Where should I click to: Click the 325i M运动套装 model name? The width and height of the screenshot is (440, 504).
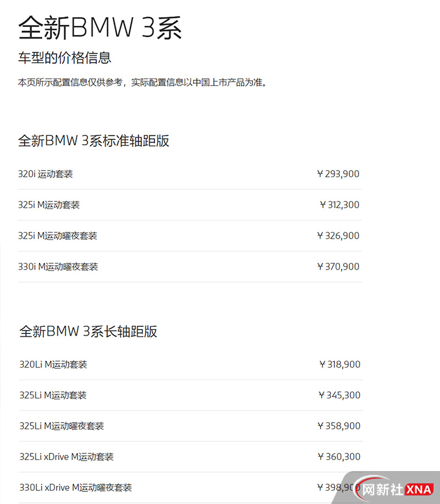(48, 205)
